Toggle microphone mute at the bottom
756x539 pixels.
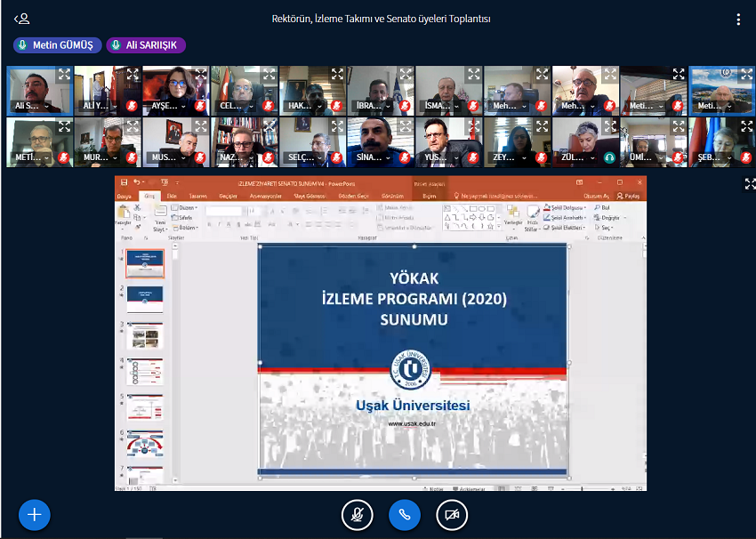tap(357, 514)
